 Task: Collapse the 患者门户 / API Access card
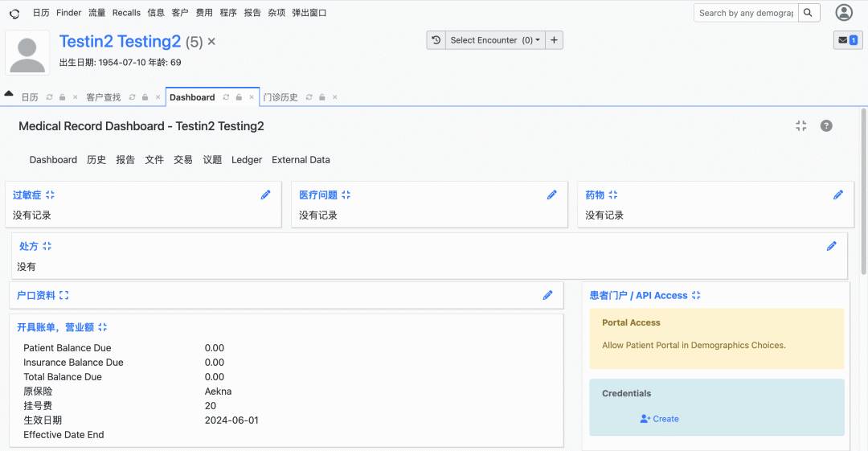[x=696, y=295]
